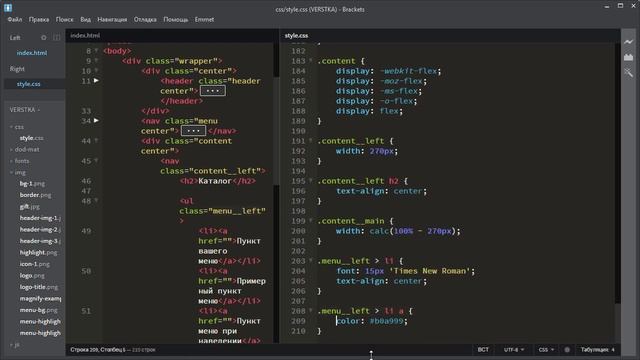Fold the wrapper div at line 9
The height and width of the screenshot is (360, 640).
96,61
